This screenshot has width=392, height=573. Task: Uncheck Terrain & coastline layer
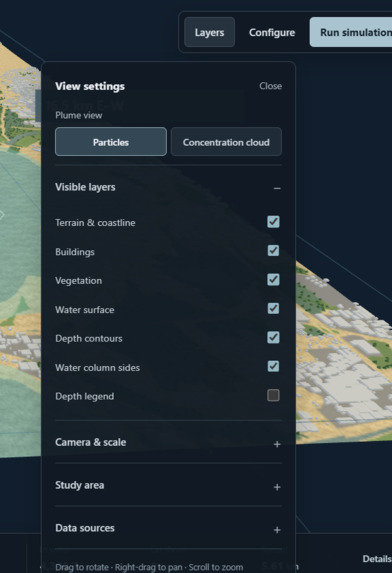[273, 222]
